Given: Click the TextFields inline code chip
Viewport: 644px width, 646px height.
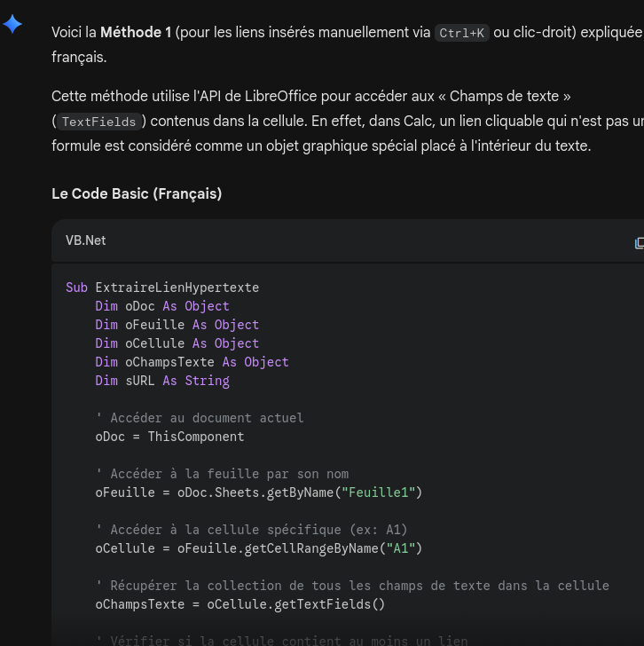Looking at the screenshot, I should click(x=98, y=122).
